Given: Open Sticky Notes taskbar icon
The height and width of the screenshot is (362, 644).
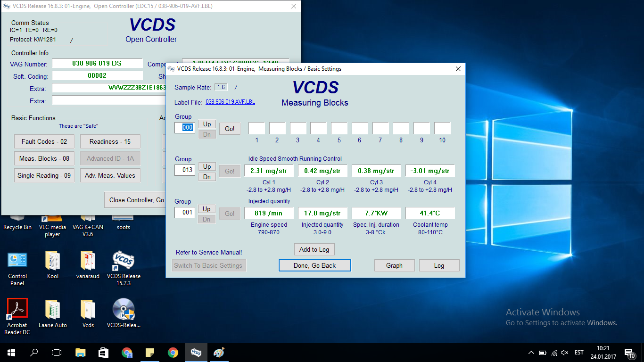Looking at the screenshot, I should pyautogui.click(x=150, y=352).
